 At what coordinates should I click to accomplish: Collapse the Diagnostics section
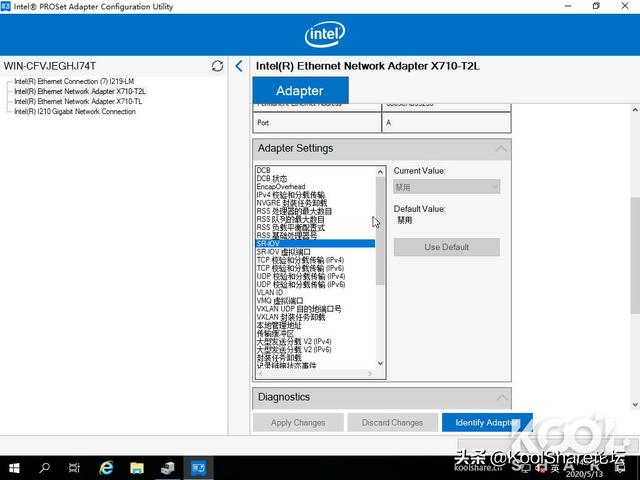pos(501,397)
